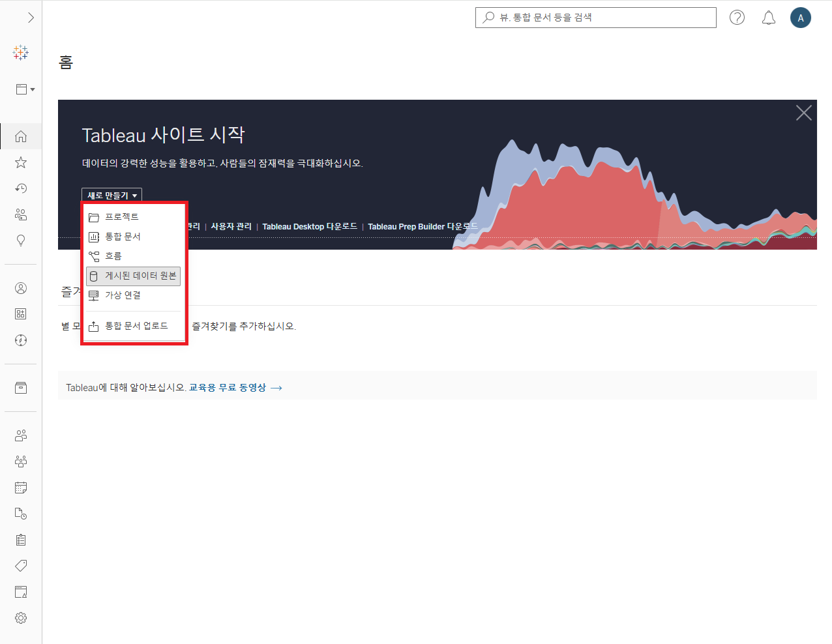Select 통합 문서 from the new menu
The height and width of the screenshot is (644, 832).
tap(133, 237)
